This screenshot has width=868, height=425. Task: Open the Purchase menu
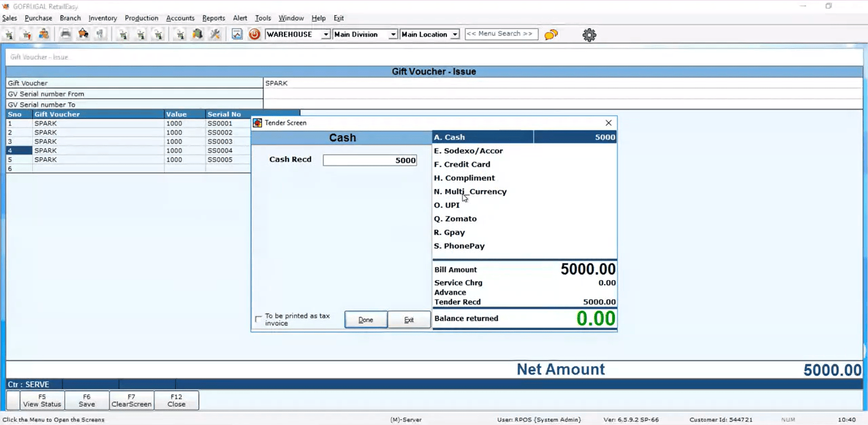pyautogui.click(x=38, y=18)
